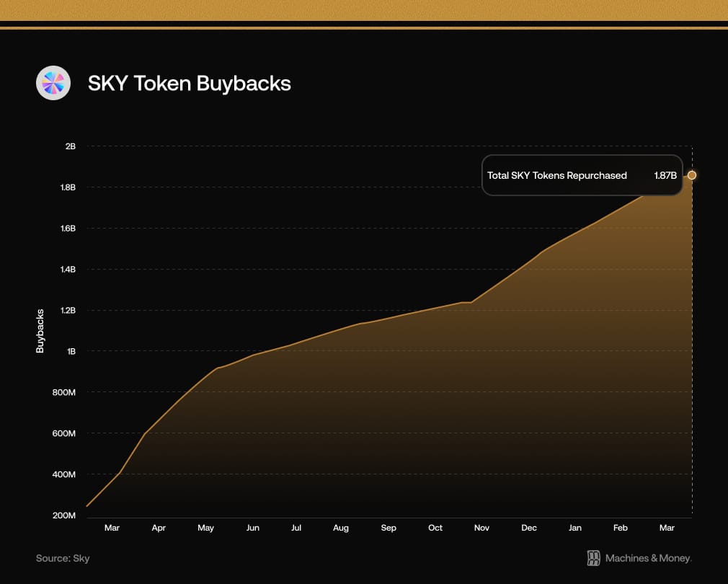Click the 'Nov' x-axis label
Viewport: 728px width, 584px height.
click(x=482, y=528)
